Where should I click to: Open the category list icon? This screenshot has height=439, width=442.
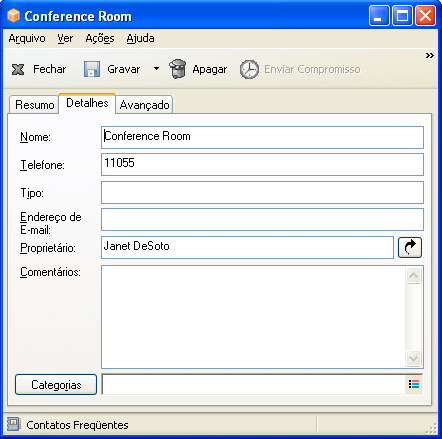coord(414,384)
